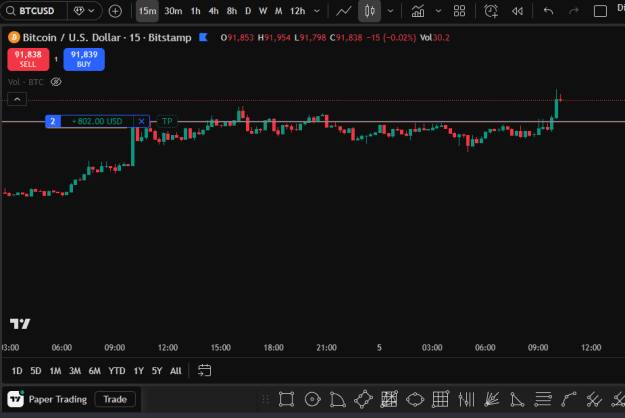Click the blue flag next to Bitstamp

point(203,37)
